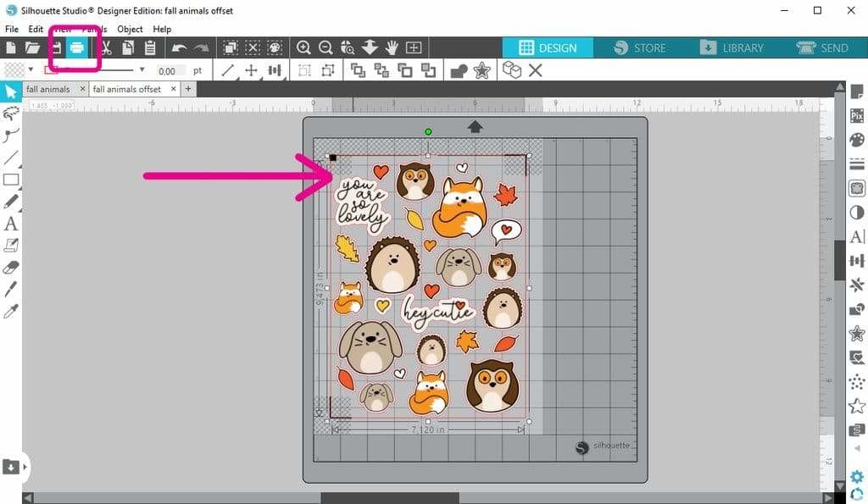This screenshot has height=504, width=868.
Task: Pick the Eraser tool
Action: [11, 268]
